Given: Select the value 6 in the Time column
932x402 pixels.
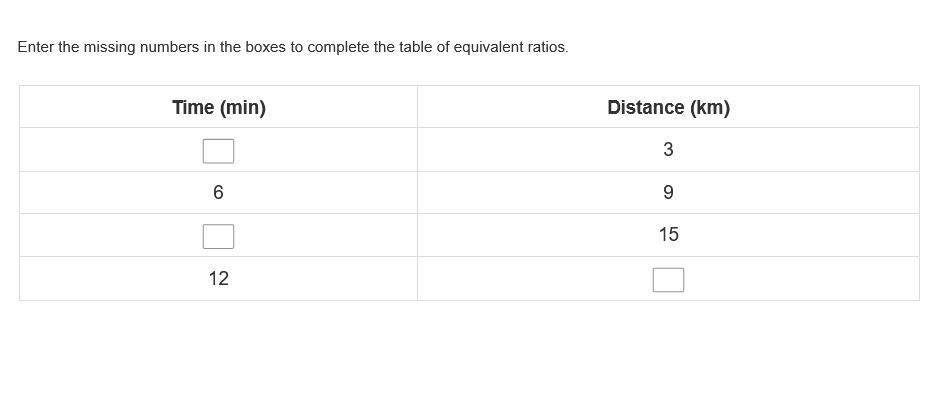Looking at the screenshot, I should pos(218,193).
